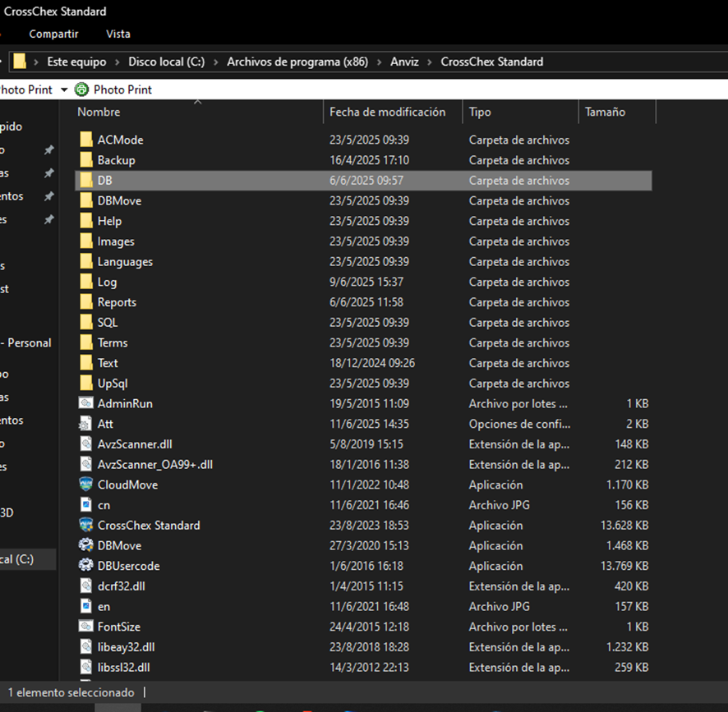Click the Archivo JPG type for cn
Viewport: 728px width, 712px height.
click(x=499, y=504)
